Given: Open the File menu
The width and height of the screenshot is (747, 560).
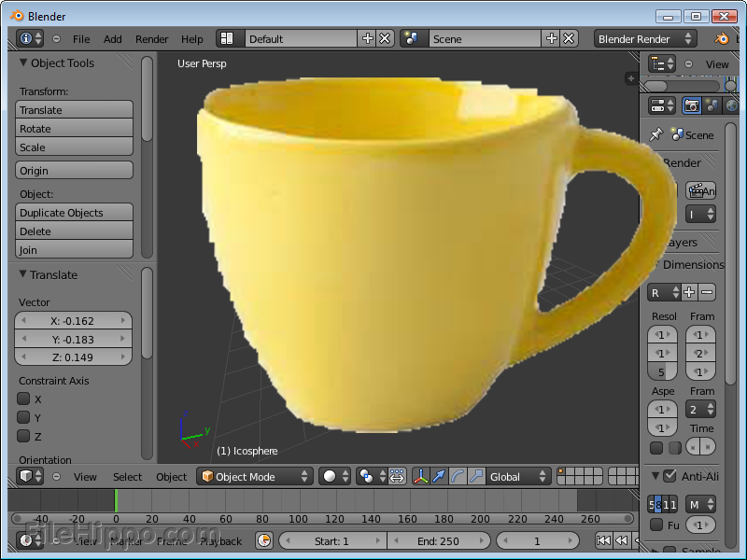Looking at the screenshot, I should (x=81, y=39).
